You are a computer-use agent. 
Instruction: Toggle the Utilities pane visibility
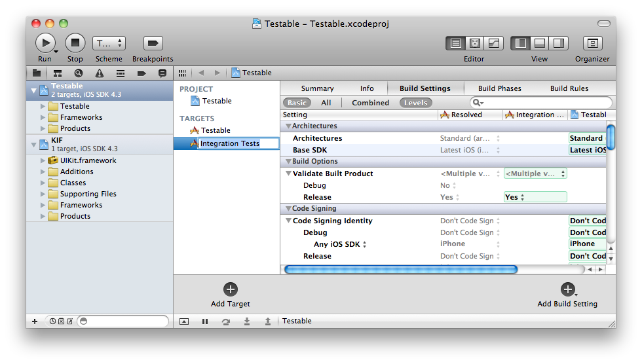558,43
